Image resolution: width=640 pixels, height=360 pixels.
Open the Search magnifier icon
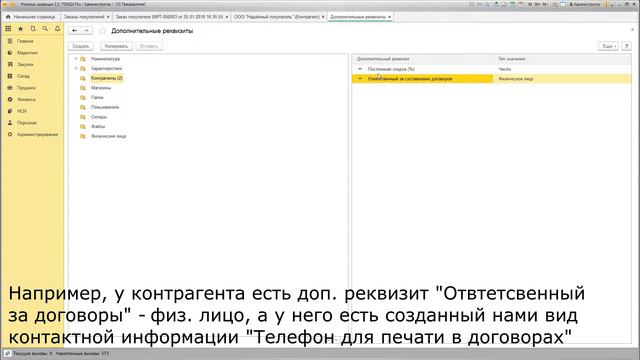coord(45,29)
